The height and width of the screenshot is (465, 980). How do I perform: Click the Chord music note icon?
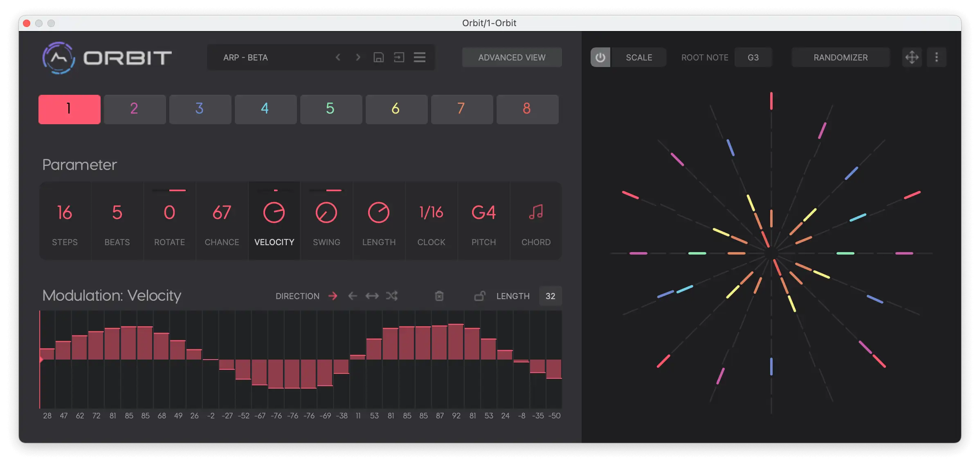536,212
